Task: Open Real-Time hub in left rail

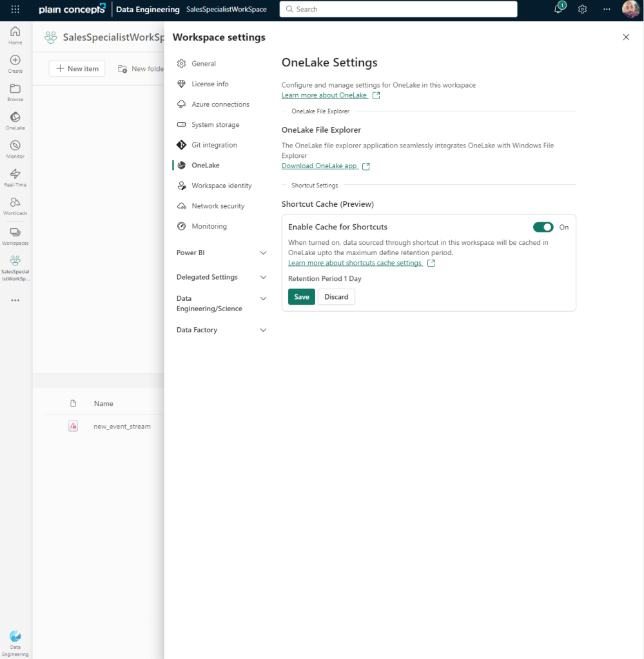Action: point(15,177)
